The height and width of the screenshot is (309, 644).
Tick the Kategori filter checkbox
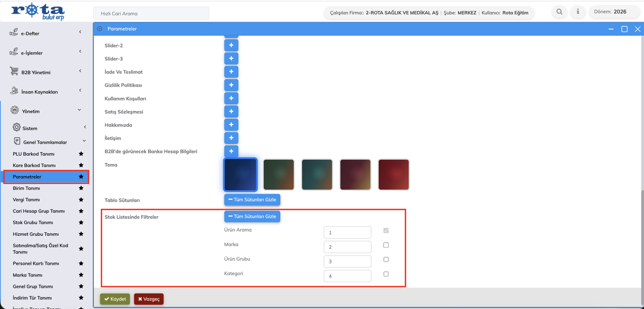(x=386, y=274)
